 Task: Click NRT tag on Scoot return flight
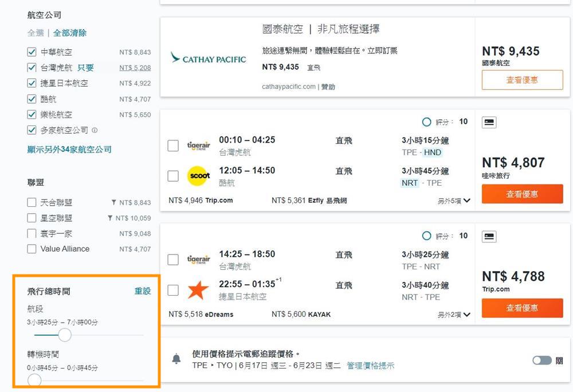click(x=410, y=183)
